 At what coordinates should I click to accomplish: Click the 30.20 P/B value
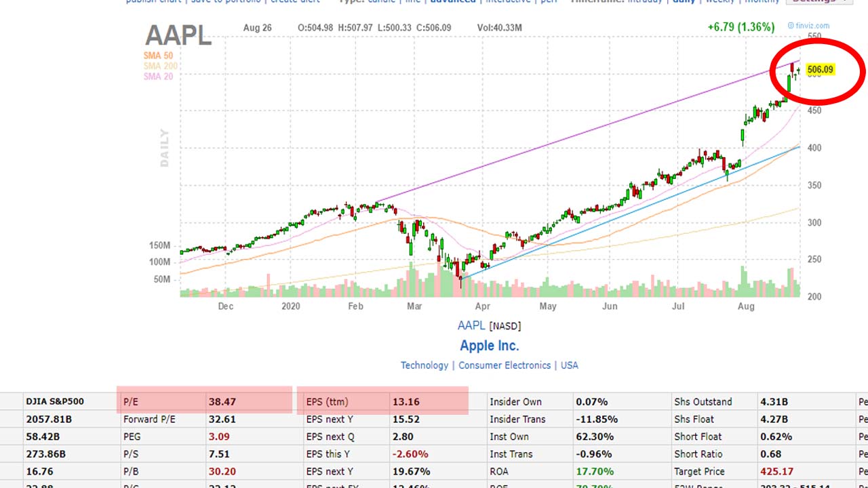(x=222, y=472)
